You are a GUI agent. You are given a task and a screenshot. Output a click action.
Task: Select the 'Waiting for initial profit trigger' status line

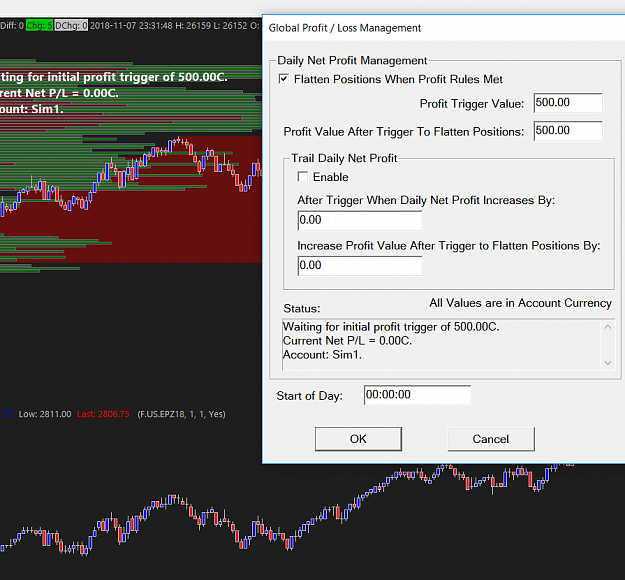[x=391, y=327]
